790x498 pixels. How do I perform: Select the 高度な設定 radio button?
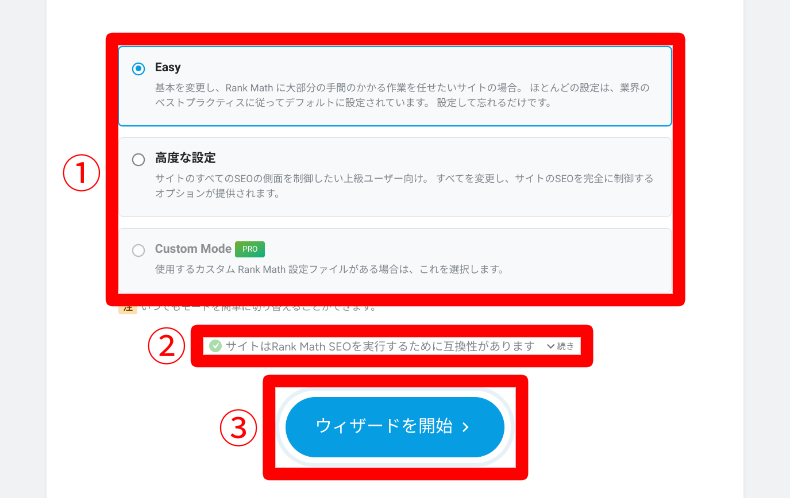(x=138, y=160)
